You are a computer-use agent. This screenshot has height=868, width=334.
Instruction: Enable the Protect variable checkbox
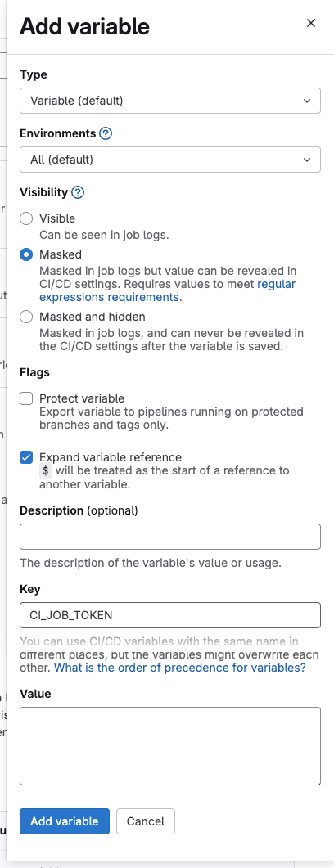[x=26, y=398]
